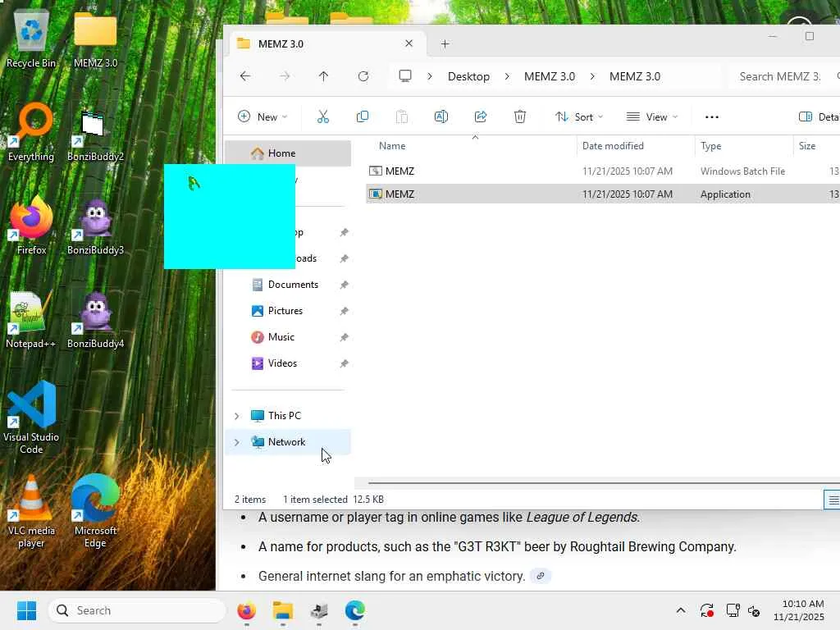The image size is (840, 630).
Task: Open Windows Start menu
Action: pos(26,610)
